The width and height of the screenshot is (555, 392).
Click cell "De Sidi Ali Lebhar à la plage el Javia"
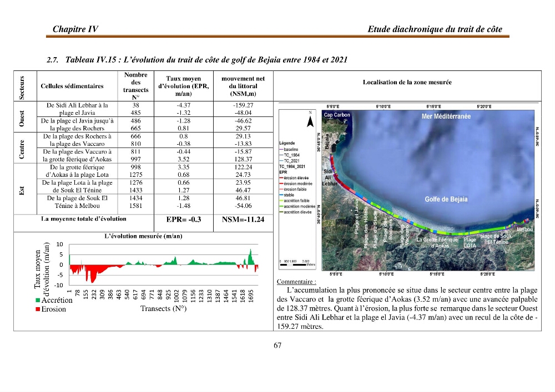(77, 109)
